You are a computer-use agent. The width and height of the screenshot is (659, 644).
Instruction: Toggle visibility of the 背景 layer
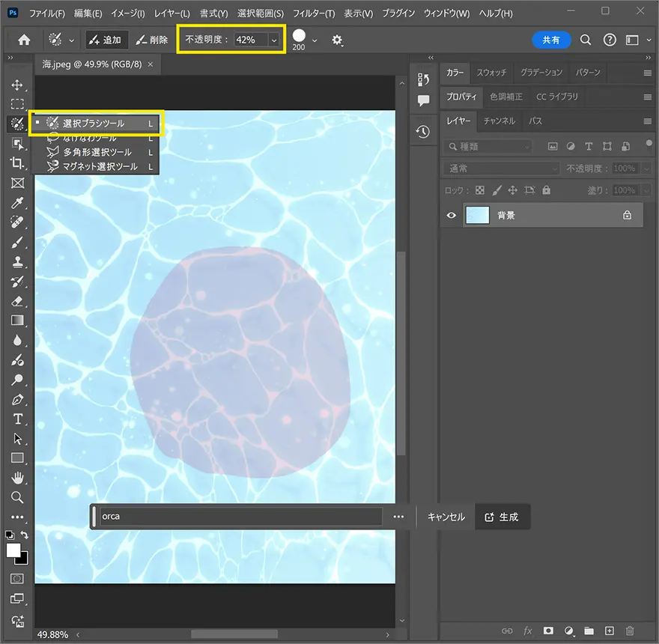pyautogui.click(x=452, y=215)
